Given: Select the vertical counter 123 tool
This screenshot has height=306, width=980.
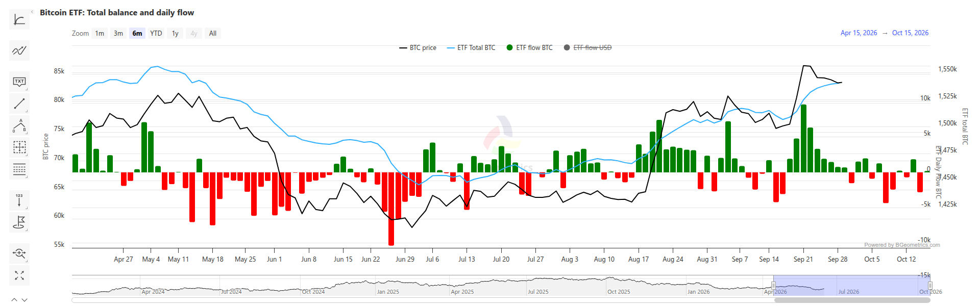Looking at the screenshot, I should pyautogui.click(x=19, y=200).
